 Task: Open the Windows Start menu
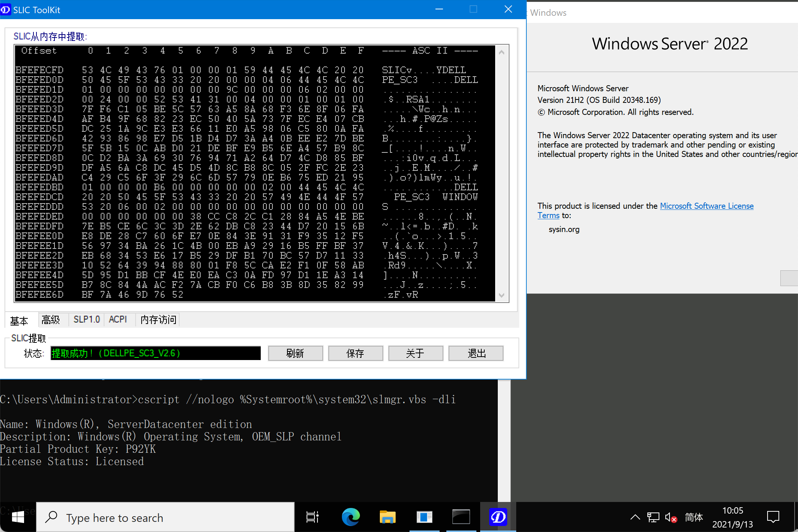tap(18, 517)
